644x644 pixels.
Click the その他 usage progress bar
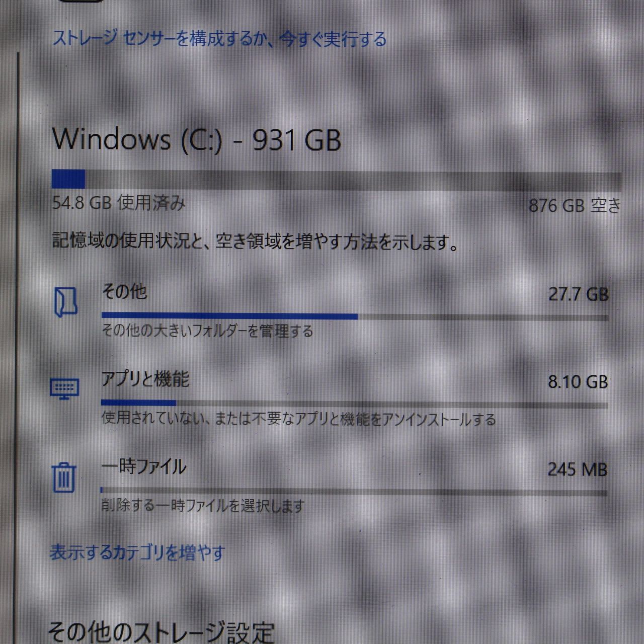(355, 316)
